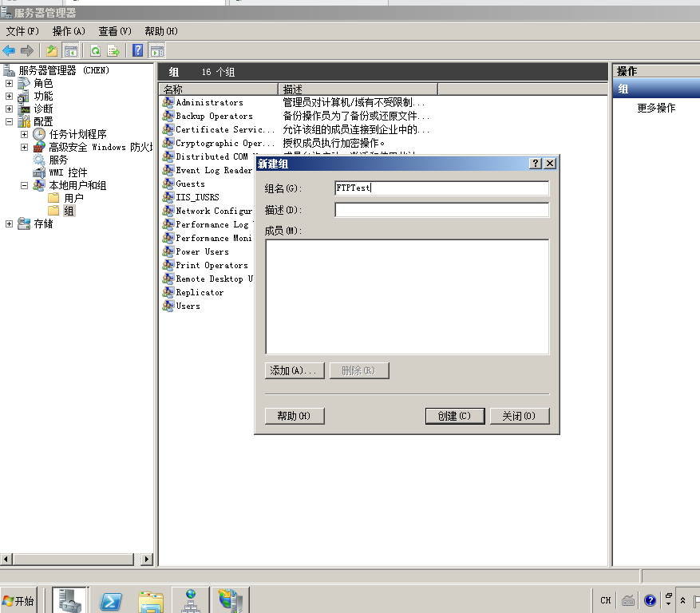The height and width of the screenshot is (613, 700).
Task: Expand the 诊断 tree node
Action: point(9,109)
